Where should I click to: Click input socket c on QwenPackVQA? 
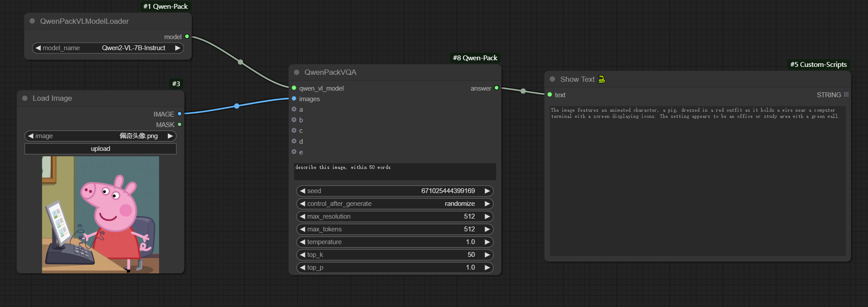[294, 130]
